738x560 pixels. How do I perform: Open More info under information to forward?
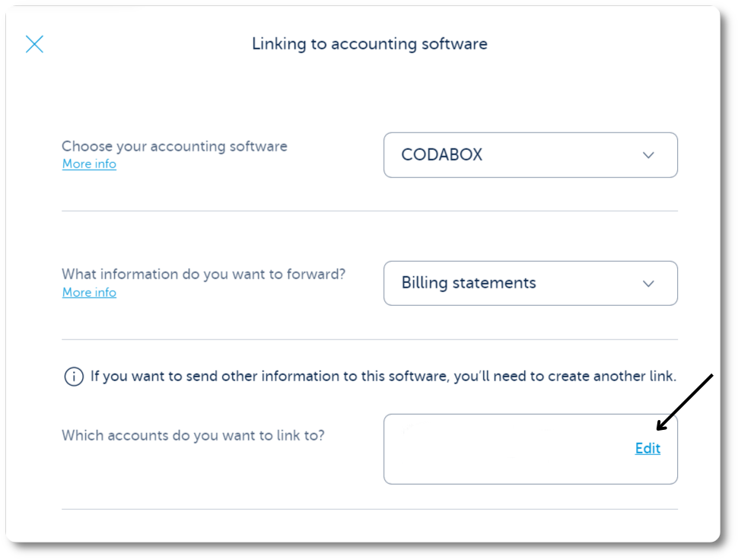point(89,292)
